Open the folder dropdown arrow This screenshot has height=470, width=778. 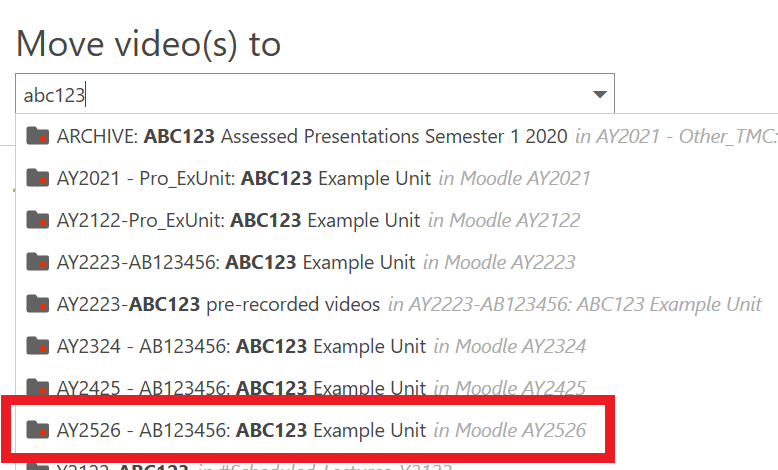click(x=599, y=95)
